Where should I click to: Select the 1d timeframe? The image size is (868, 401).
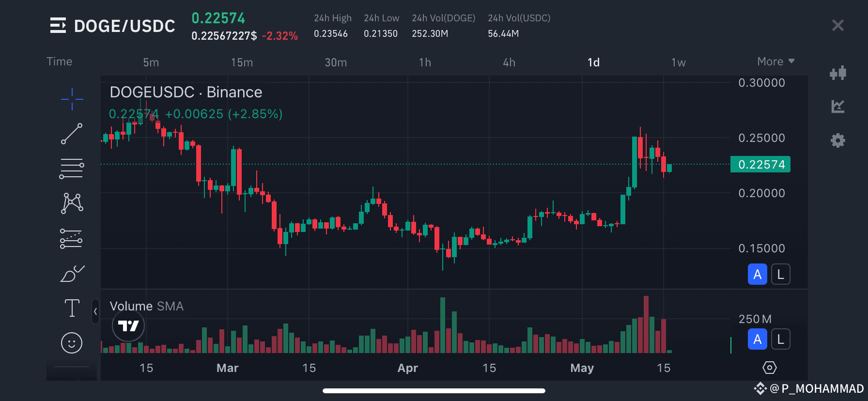(x=594, y=62)
